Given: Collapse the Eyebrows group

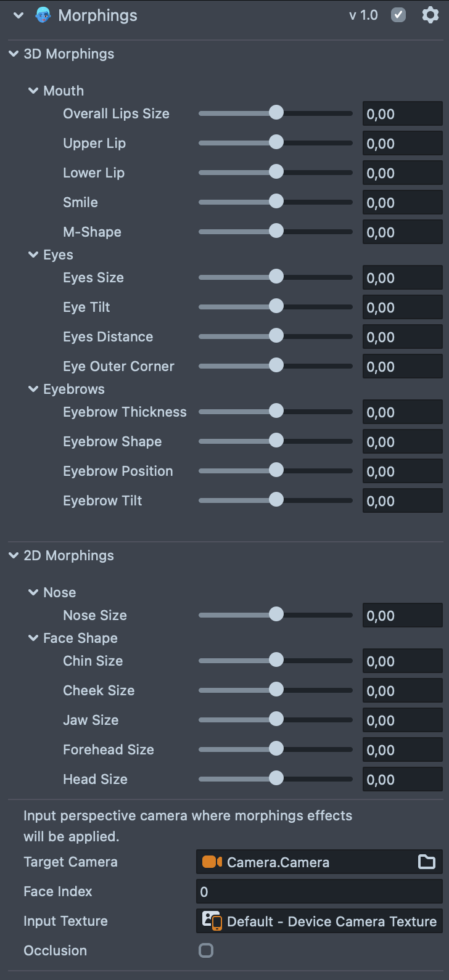Looking at the screenshot, I should (x=33, y=389).
